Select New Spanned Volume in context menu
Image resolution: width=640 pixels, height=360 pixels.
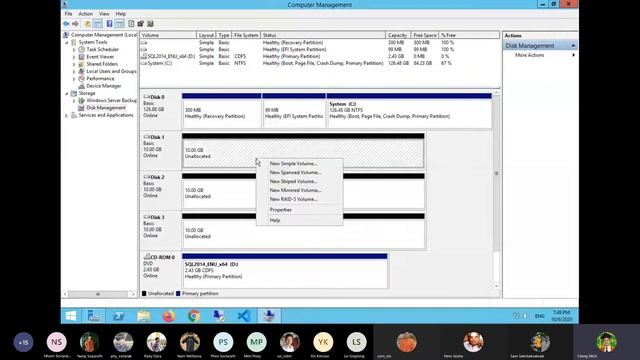300,173
